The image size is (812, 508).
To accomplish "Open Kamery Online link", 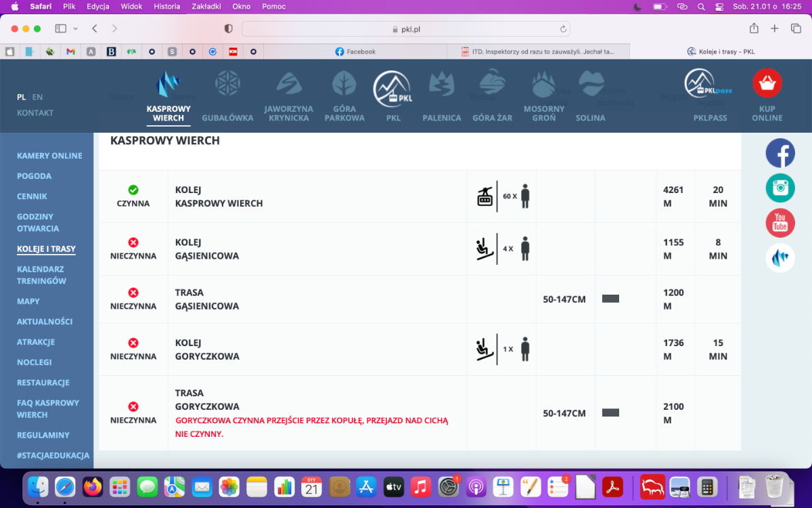I will [x=49, y=156].
